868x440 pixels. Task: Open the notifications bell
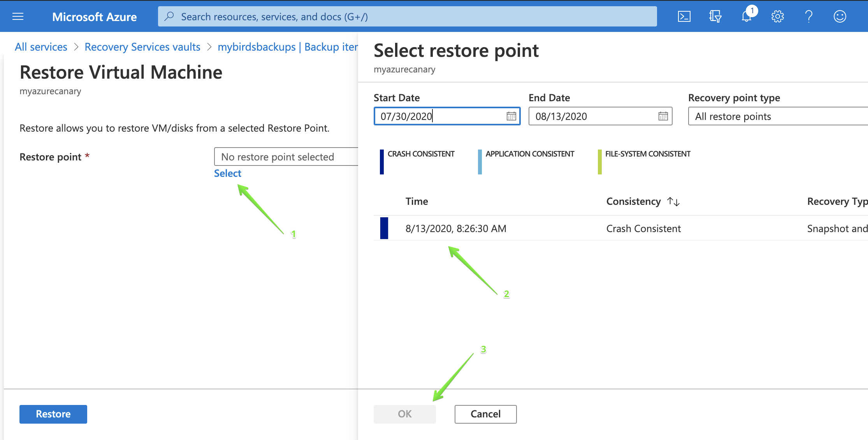click(747, 16)
